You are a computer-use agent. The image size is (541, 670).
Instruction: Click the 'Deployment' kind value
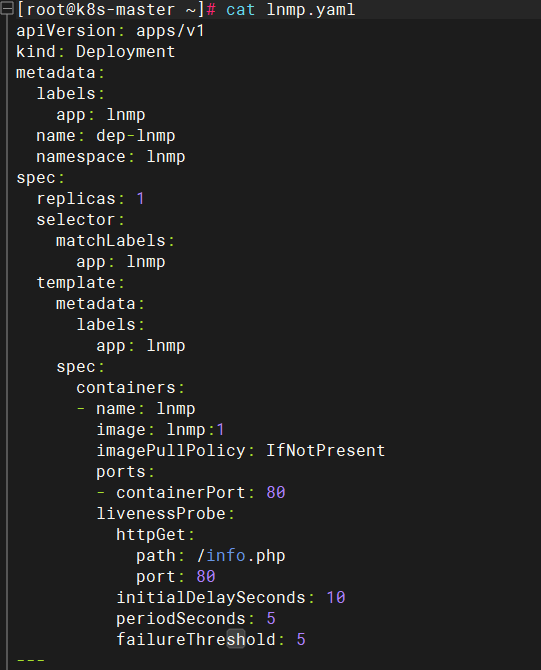click(126, 52)
